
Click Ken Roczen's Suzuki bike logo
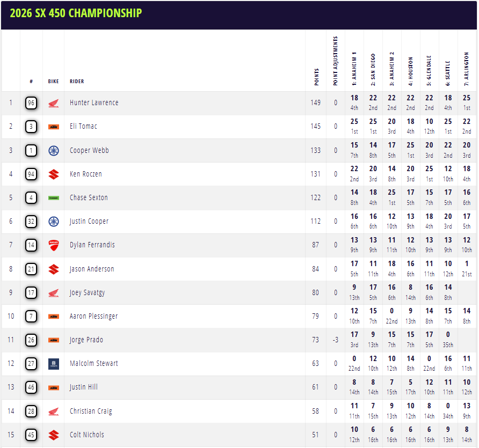click(x=53, y=174)
